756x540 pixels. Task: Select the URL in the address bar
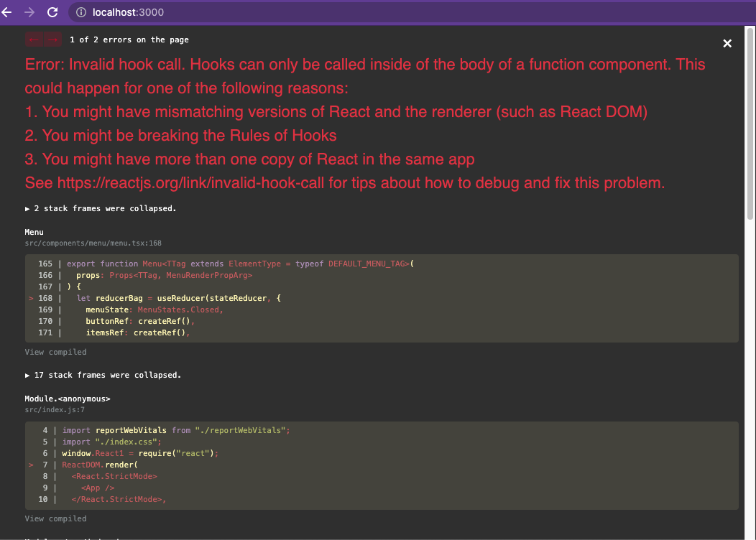129,12
